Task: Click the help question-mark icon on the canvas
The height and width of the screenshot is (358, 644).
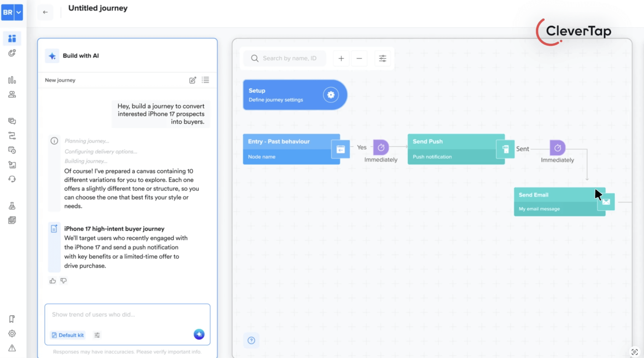Action: (251, 340)
